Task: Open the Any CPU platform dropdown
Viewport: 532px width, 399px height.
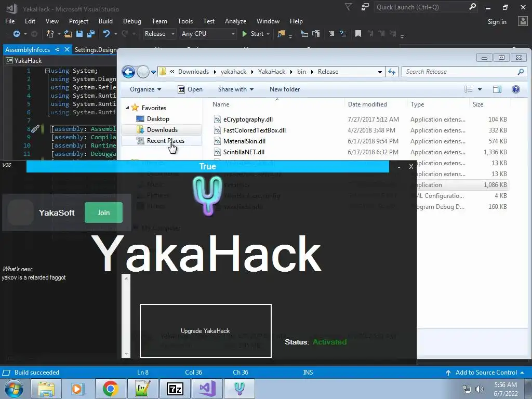Action: coord(233,34)
